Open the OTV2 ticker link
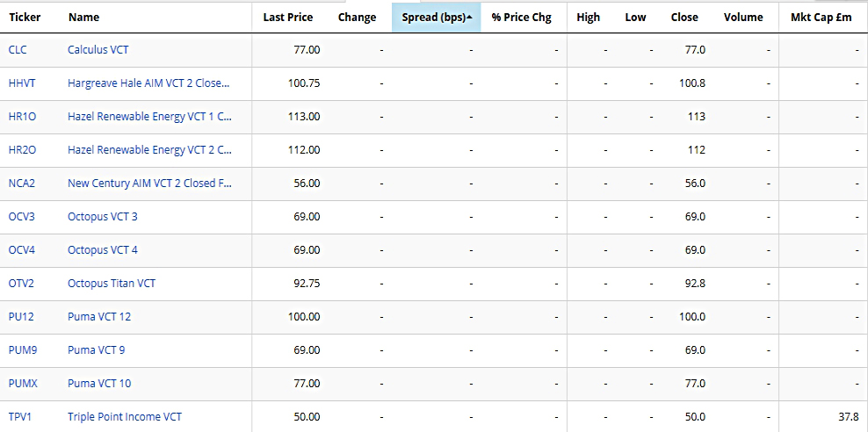This screenshot has width=868, height=432. click(x=22, y=284)
